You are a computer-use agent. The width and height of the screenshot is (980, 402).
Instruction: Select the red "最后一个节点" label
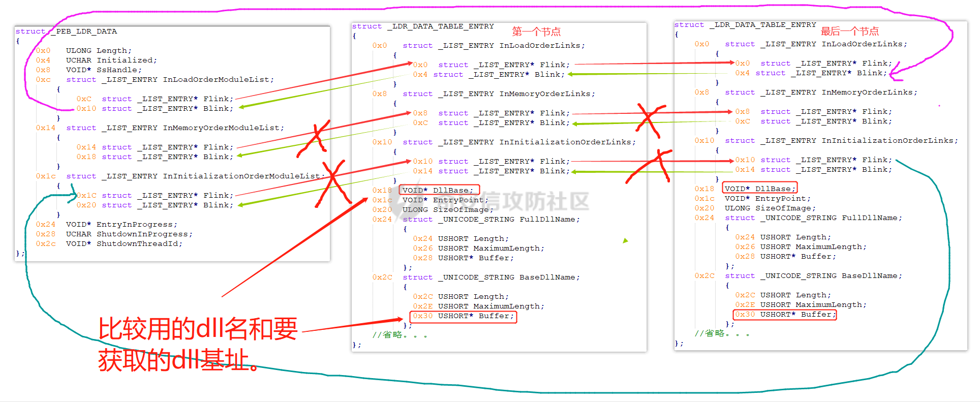[849, 31]
